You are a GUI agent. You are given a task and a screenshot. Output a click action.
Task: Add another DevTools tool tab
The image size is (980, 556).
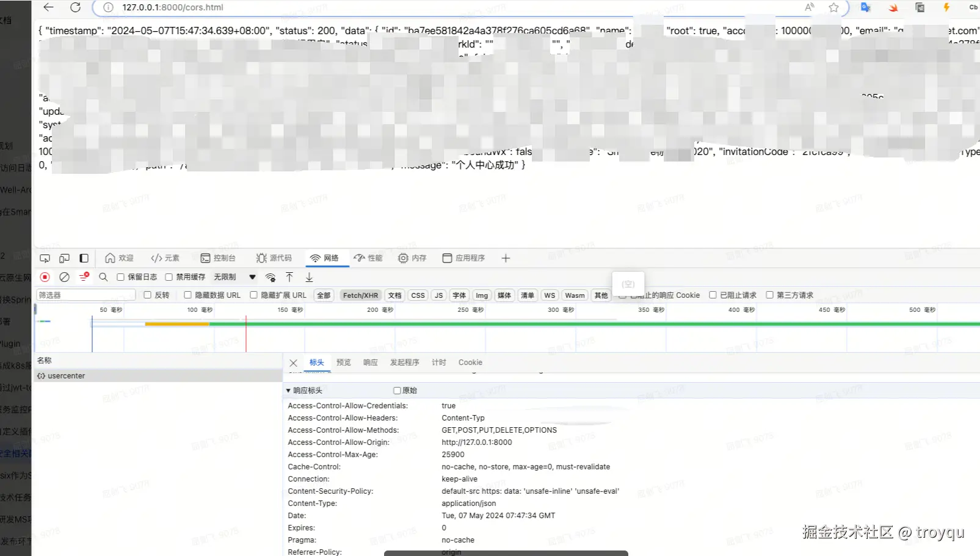click(x=506, y=258)
